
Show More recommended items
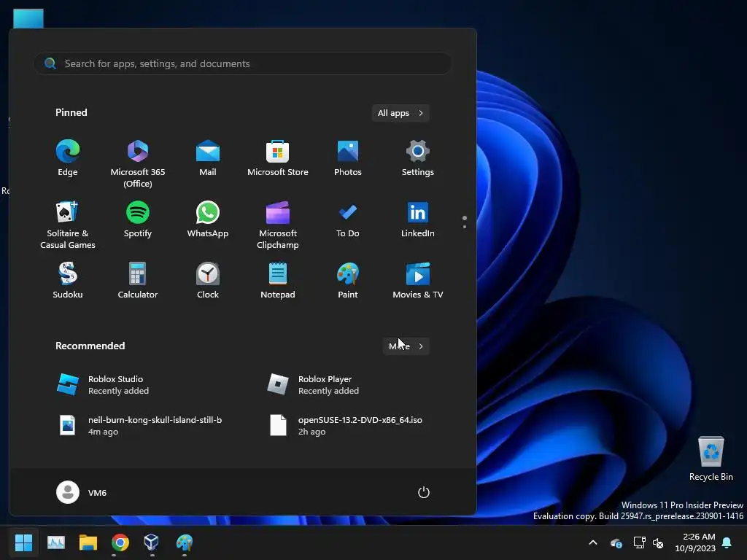[406, 346]
